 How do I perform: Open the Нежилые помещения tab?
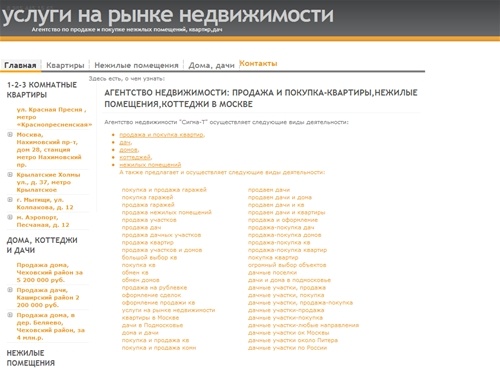pyautogui.click(x=136, y=65)
